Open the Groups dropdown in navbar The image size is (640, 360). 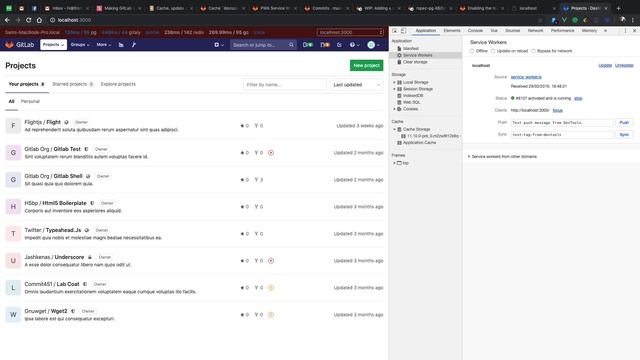coord(80,45)
